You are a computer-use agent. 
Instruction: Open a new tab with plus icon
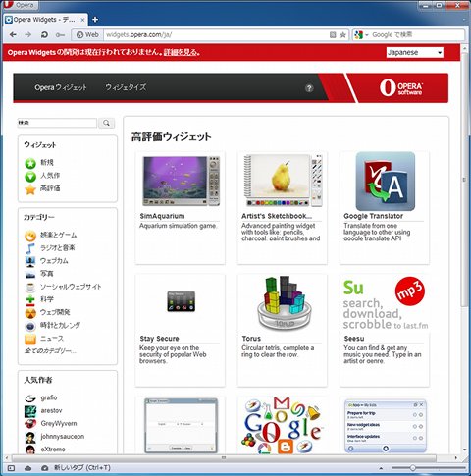[x=95, y=20]
